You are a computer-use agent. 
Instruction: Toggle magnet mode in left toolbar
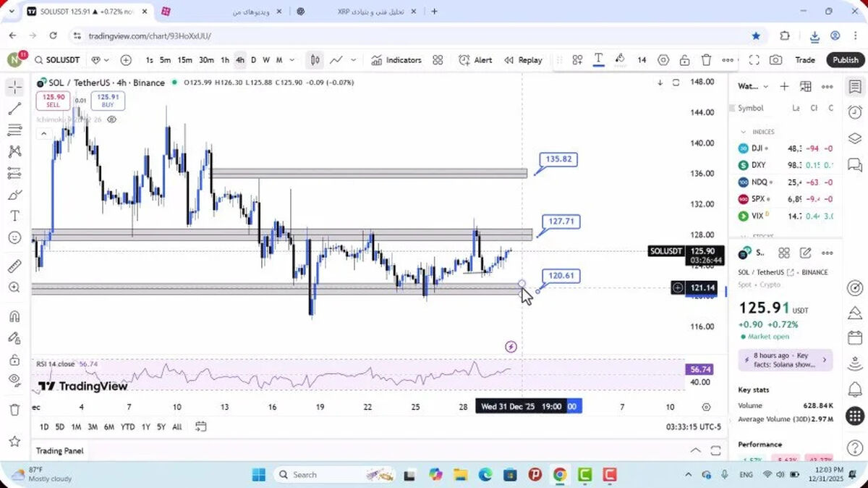pos(14,316)
